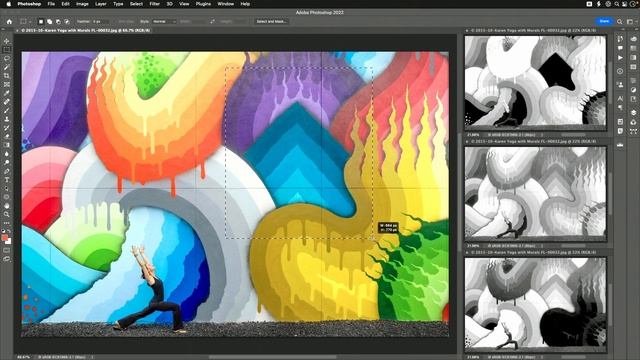Open the Comments panel icon
The height and width of the screenshot is (360, 640).
pos(620,49)
